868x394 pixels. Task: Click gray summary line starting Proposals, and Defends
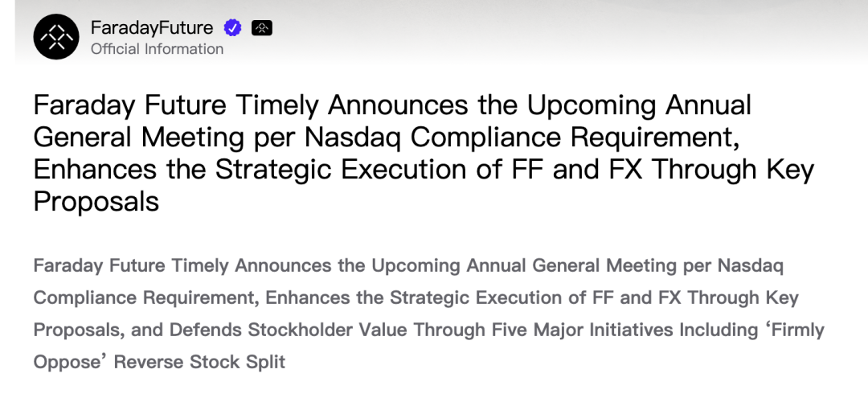(428, 330)
